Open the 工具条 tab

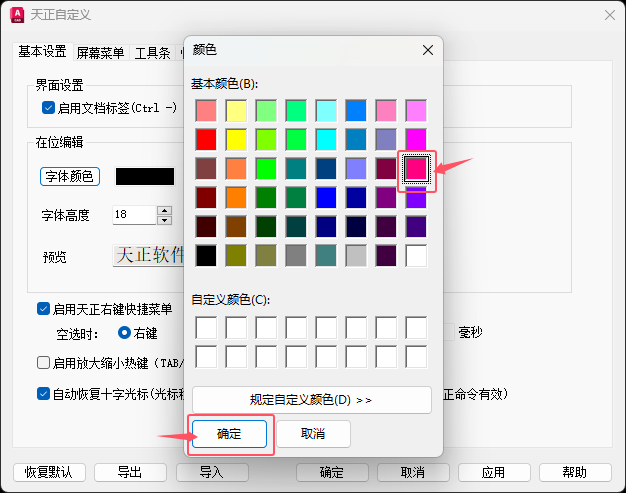coord(152,53)
